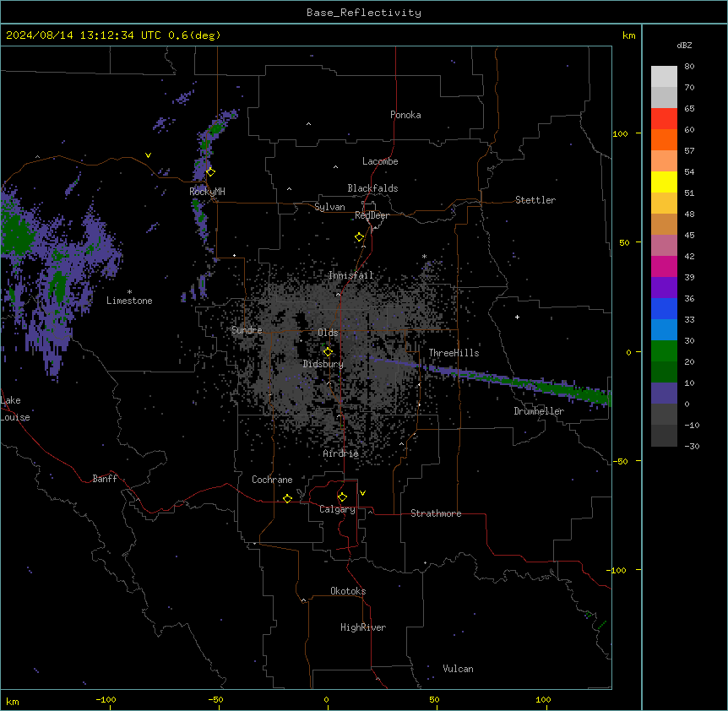Pick the blue 36-33 dBZ legend color
This screenshot has width=728, height=711.
tap(664, 308)
